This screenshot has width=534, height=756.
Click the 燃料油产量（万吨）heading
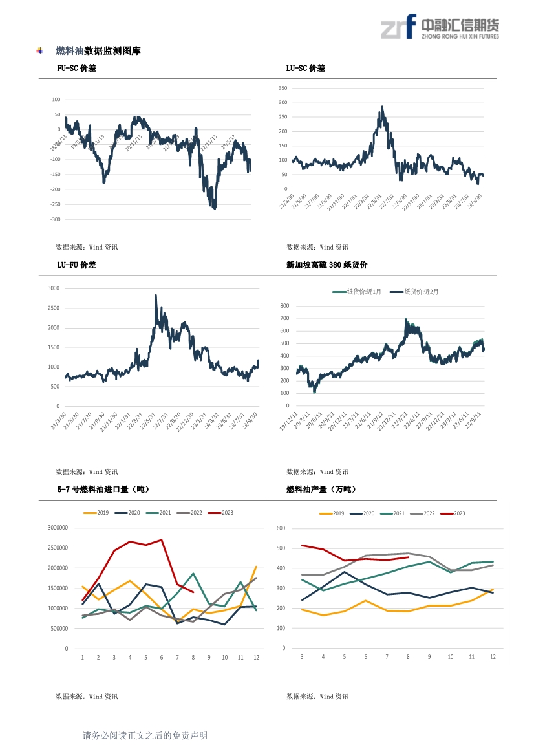322,490
